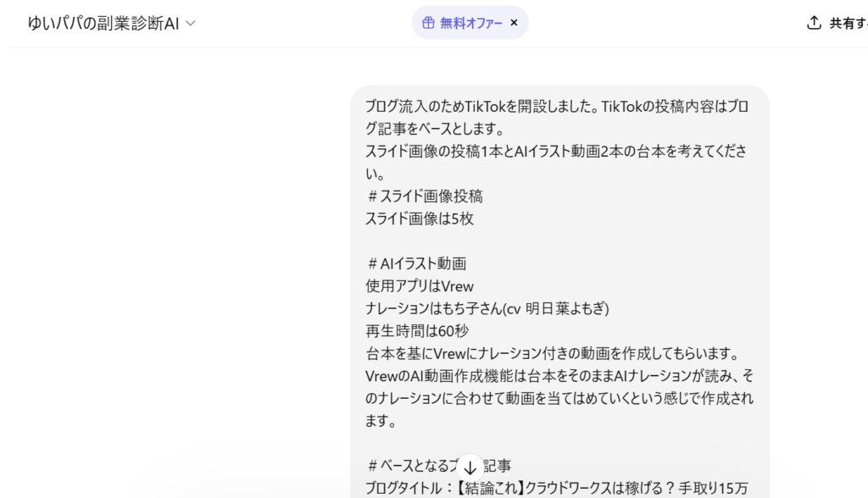
Task: Click the ブログタイトル line about クラウドワークス
Action: click(557, 488)
